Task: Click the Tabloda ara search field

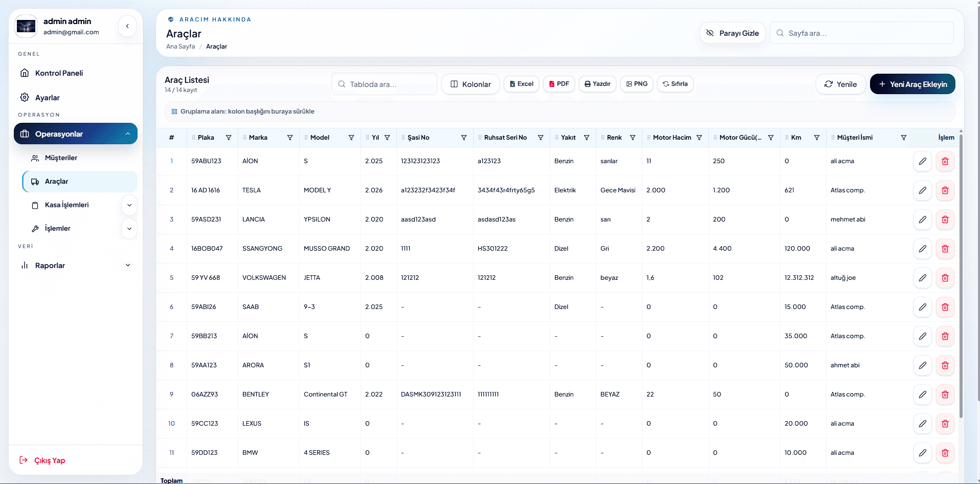Action: (x=384, y=84)
